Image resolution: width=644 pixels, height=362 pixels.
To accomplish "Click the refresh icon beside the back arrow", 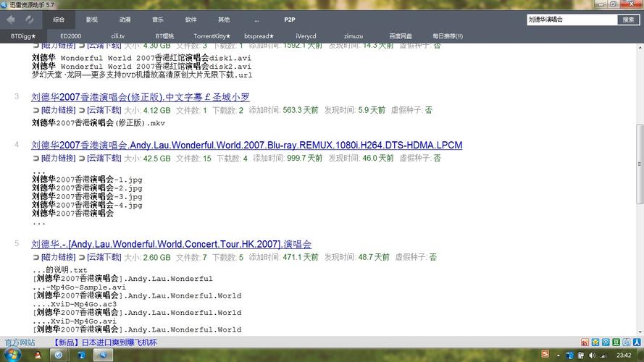I will click(x=29, y=20).
